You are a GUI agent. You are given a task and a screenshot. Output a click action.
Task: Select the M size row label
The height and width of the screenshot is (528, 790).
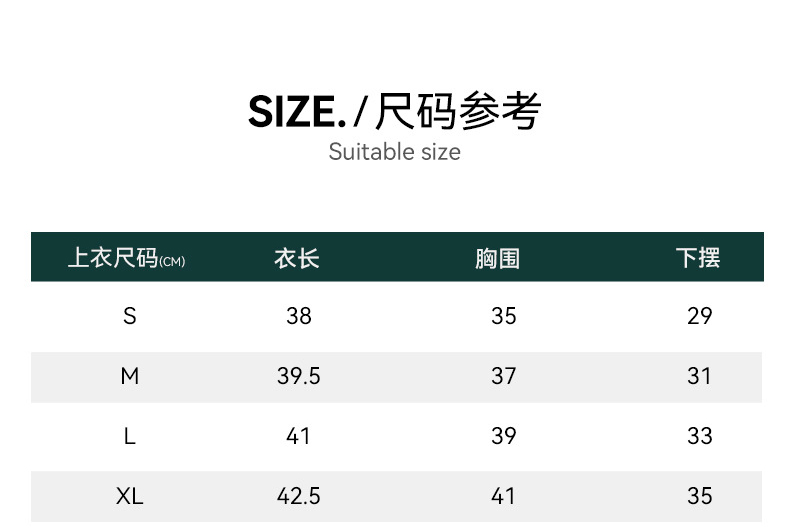click(130, 376)
